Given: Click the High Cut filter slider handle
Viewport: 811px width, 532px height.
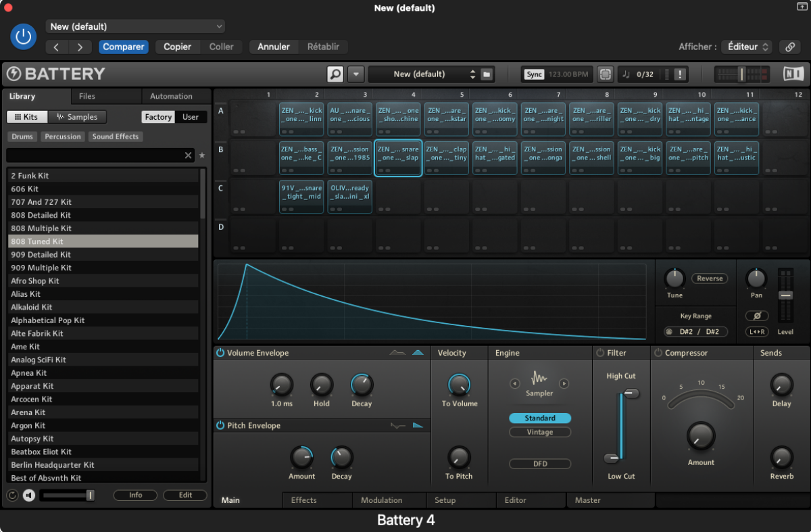Looking at the screenshot, I should coord(631,393).
